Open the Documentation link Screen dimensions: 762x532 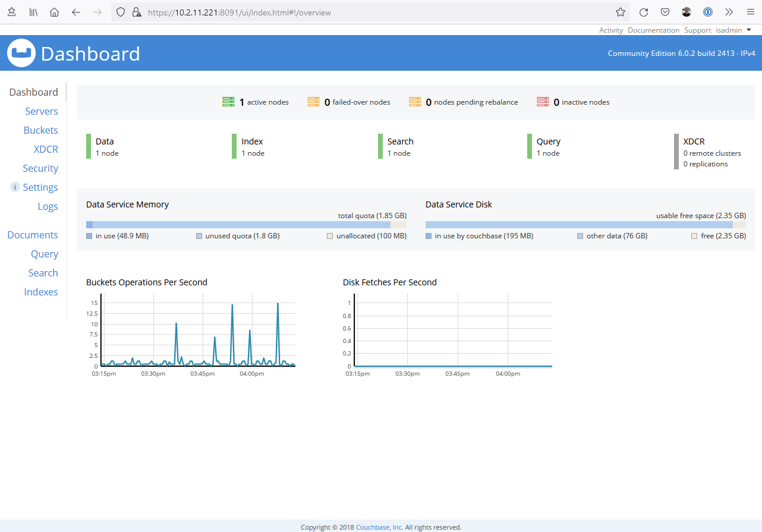pyautogui.click(x=653, y=30)
